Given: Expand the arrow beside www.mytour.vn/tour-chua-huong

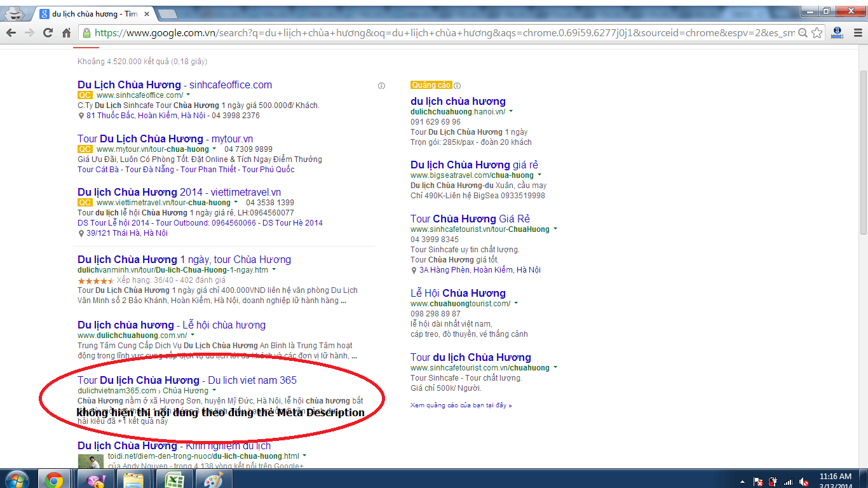Looking at the screenshot, I should pos(214,149).
